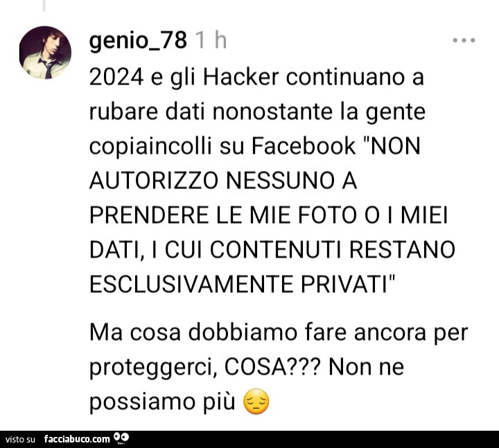The height and width of the screenshot is (448, 499).
Task: Visit the facciabuco.com watermark link
Action: click(77, 440)
